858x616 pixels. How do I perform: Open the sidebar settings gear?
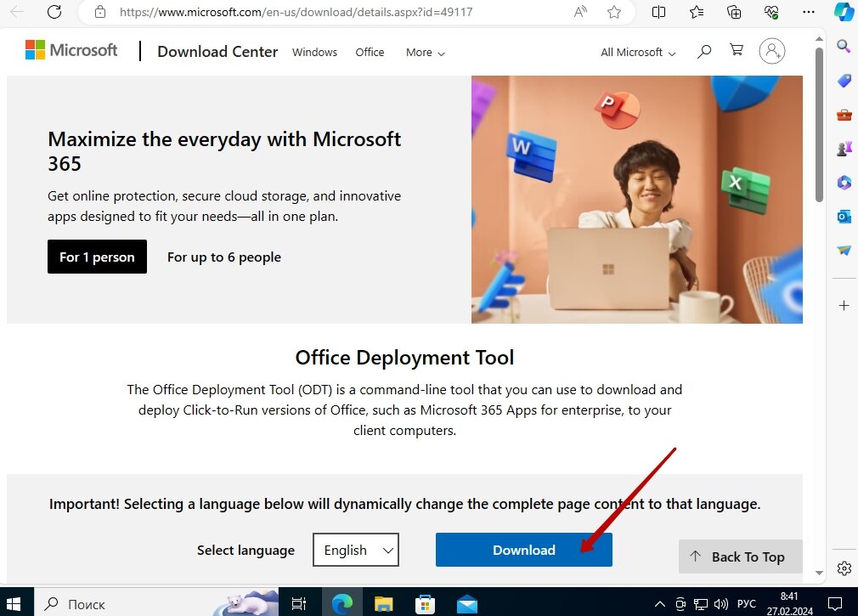coord(844,568)
